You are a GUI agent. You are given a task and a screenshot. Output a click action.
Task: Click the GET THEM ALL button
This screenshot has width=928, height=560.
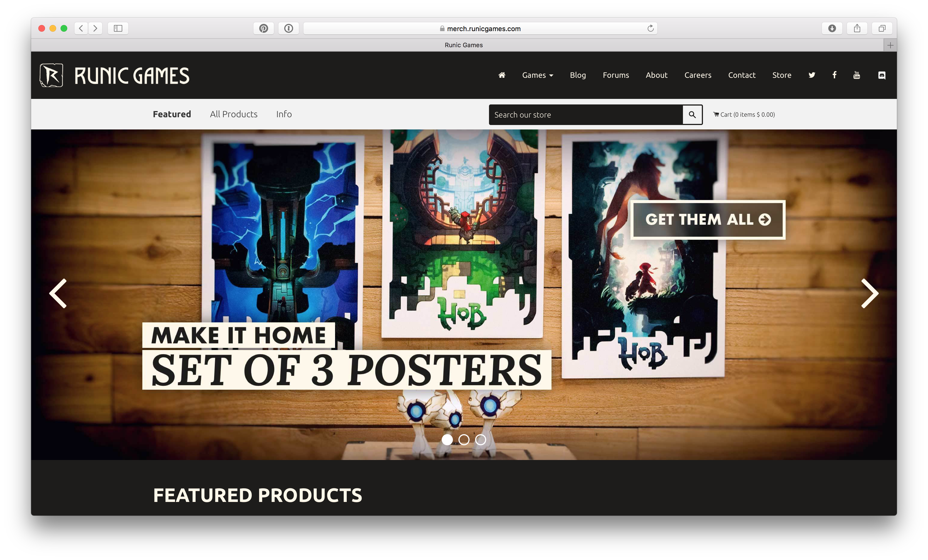708,219
